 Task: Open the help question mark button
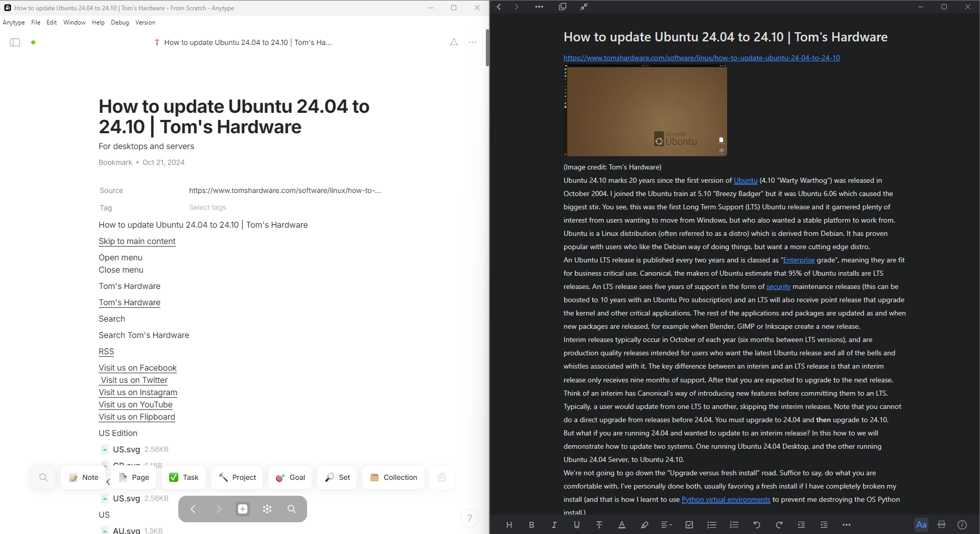(x=470, y=518)
